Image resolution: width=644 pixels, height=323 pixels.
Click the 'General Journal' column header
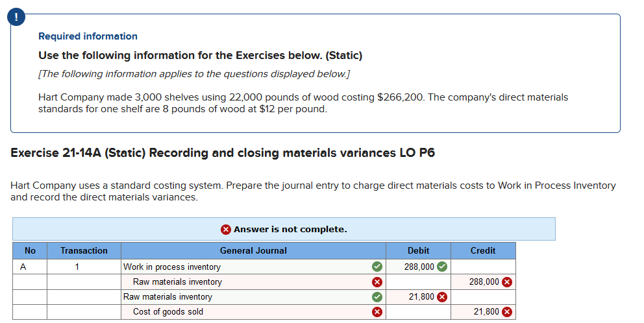click(x=253, y=251)
